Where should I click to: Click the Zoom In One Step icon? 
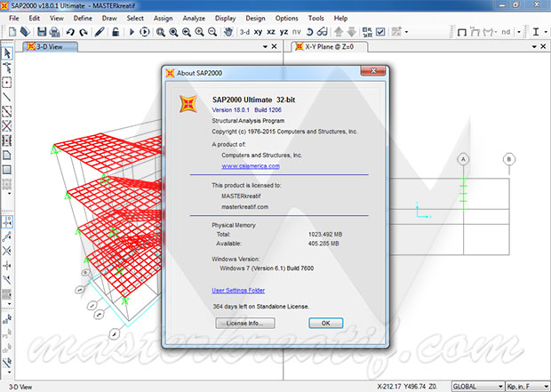(x=199, y=32)
